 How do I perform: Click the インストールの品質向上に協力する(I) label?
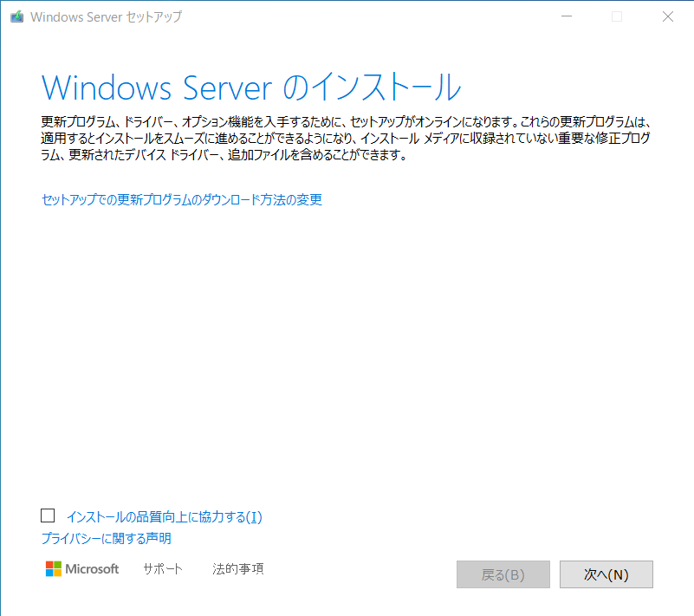coord(165,516)
